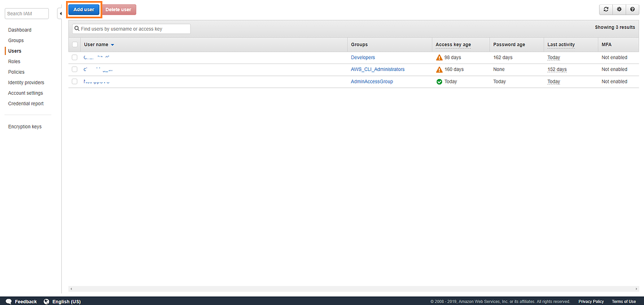Click the Feedback speech bubble icon
This screenshot has height=305, width=644.
coord(9,301)
